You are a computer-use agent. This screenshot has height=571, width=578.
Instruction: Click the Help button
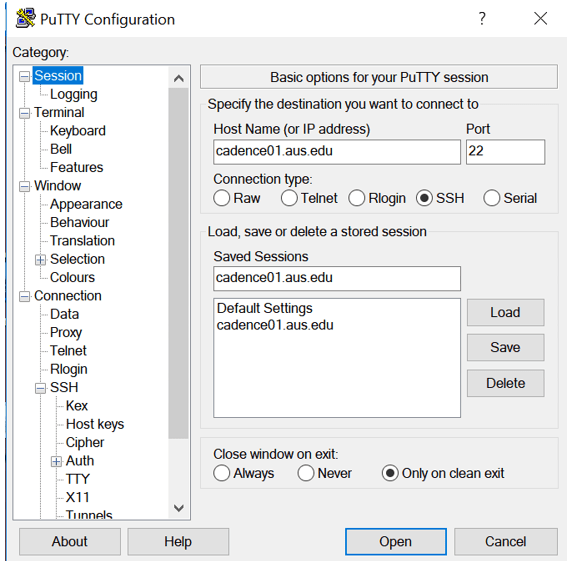point(178,542)
